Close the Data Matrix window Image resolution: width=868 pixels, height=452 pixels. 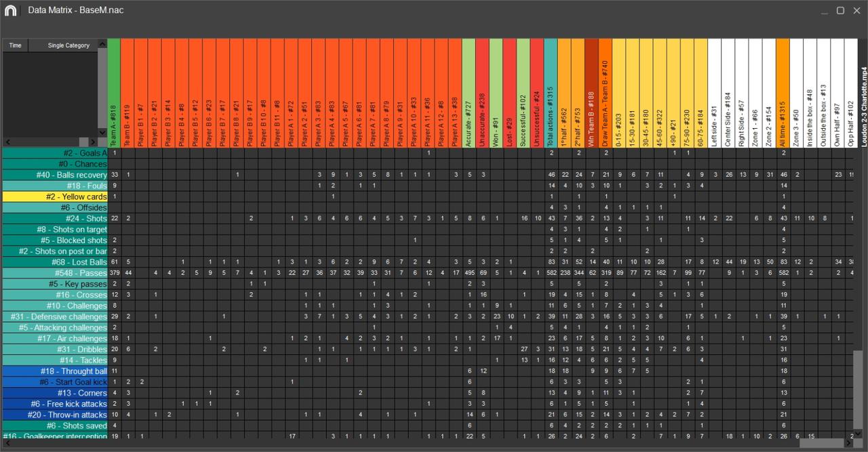click(856, 10)
